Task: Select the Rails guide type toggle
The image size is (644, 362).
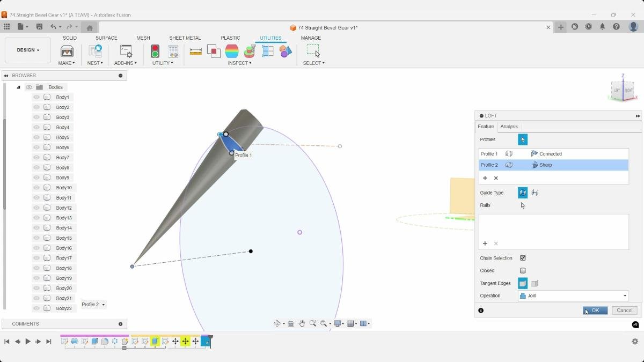Action: (x=523, y=193)
